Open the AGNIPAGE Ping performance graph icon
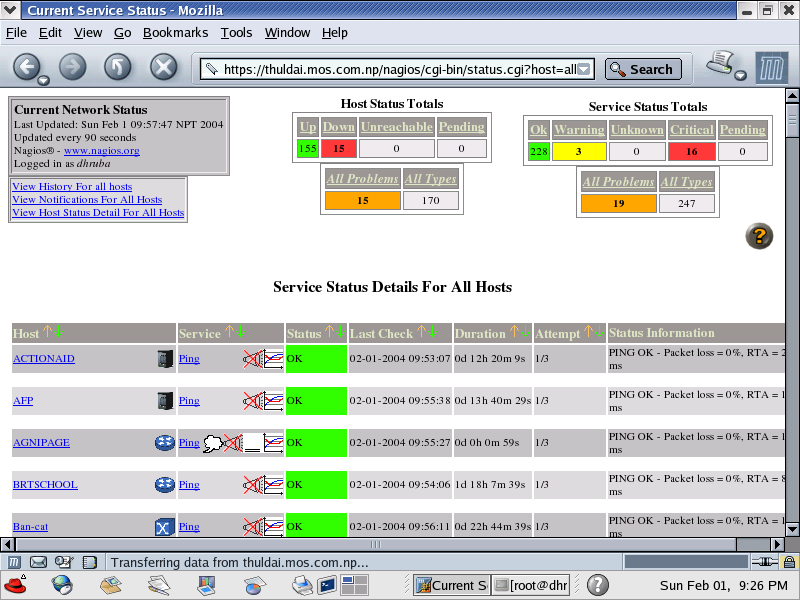This screenshot has height=600, width=800. (273, 442)
